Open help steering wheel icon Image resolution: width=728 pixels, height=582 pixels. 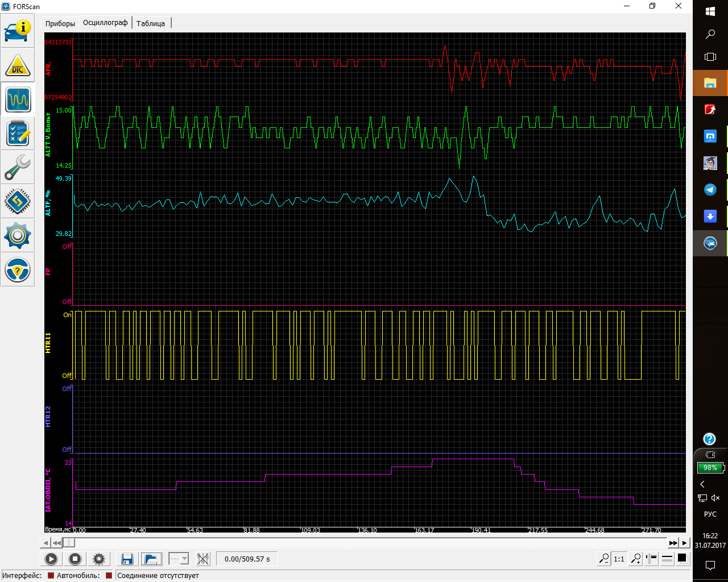pyautogui.click(x=18, y=270)
